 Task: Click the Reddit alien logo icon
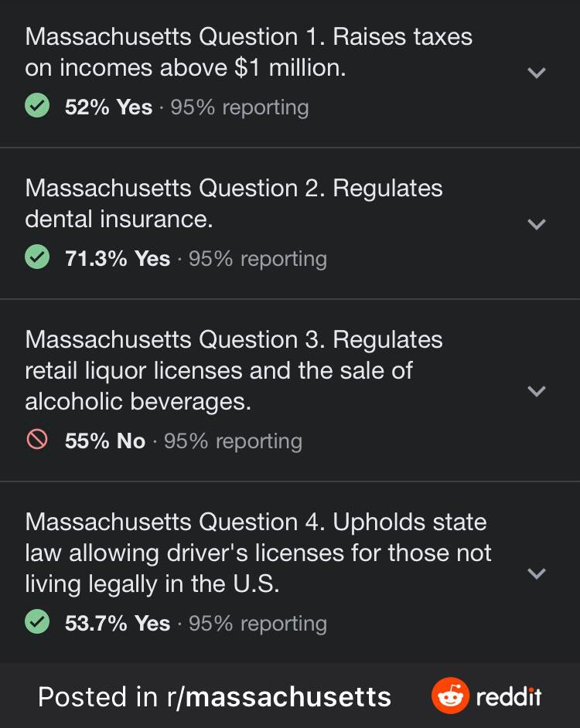(450, 696)
